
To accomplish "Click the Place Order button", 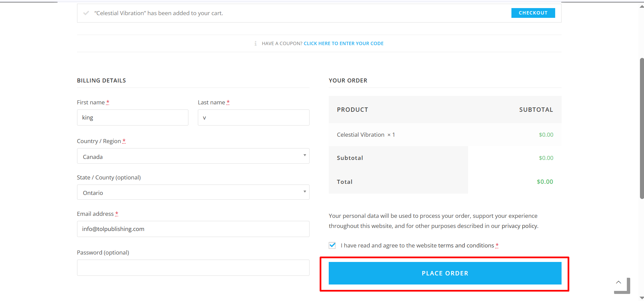I will pos(445,273).
